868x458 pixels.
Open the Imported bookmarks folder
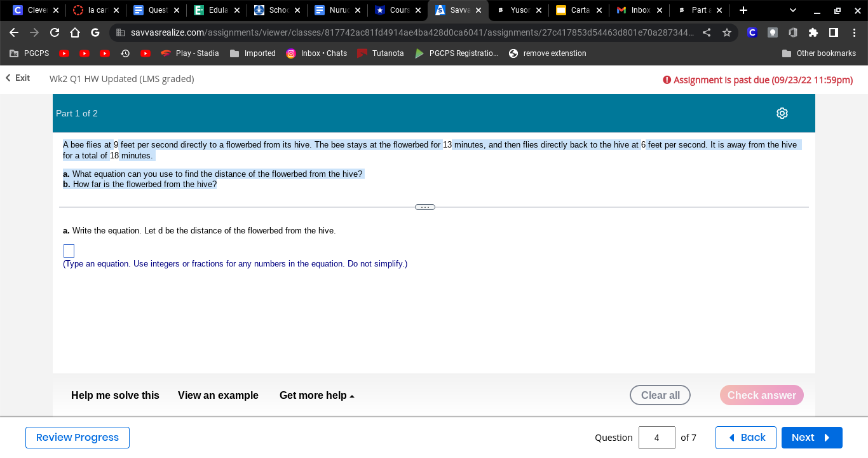click(x=253, y=53)
